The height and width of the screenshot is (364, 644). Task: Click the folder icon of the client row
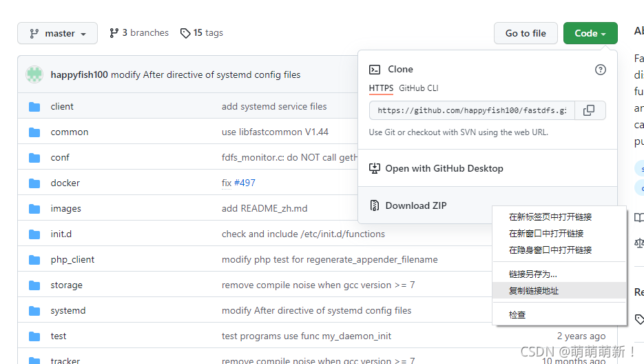(34, 107)
